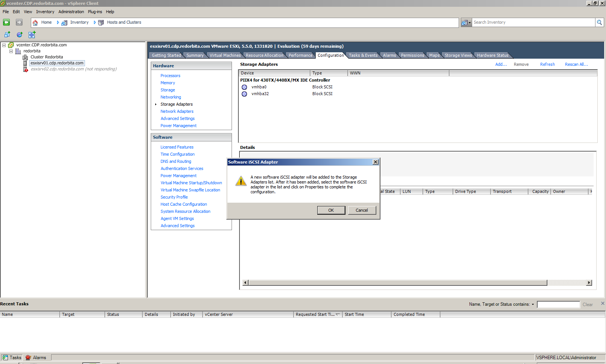Viewport: 606px width, 364px height.
Task: Click the green Back navigation arrow
Action: click(x=6, y=23)
